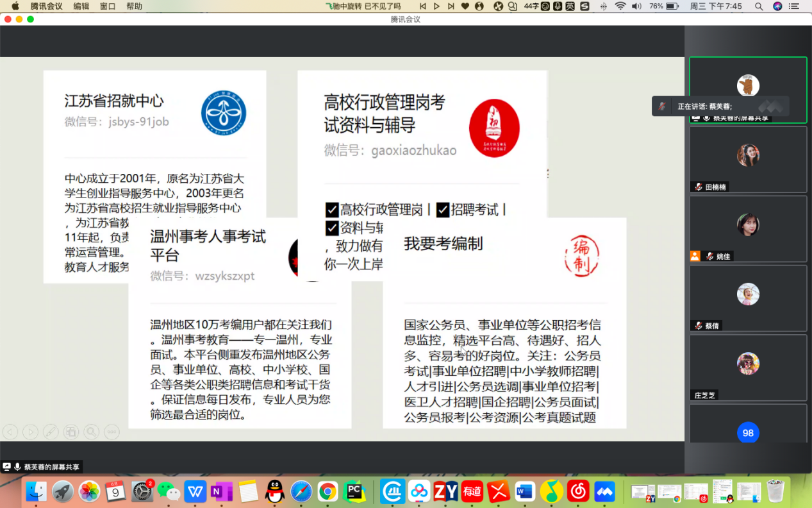The width and height of the screenshot is (812, 508).
Task: Open WPS Office from the Dock
Action: (195, 491)
